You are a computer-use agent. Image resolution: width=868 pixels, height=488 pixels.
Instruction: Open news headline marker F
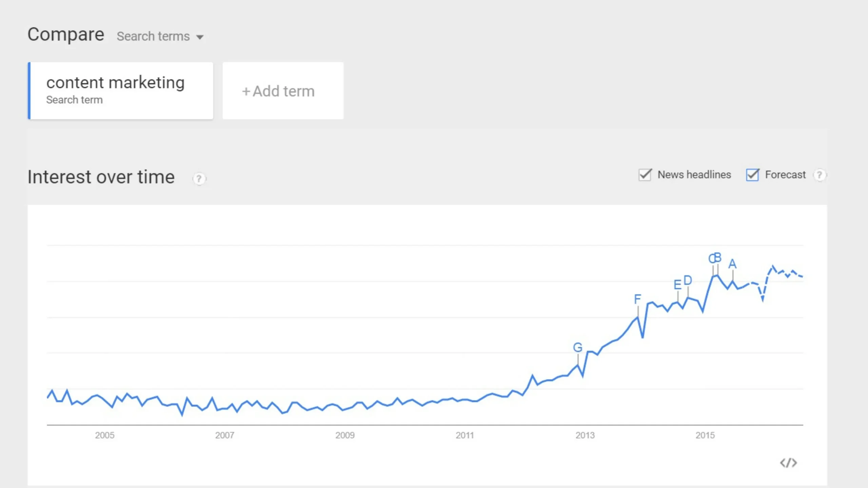[637, 299]
